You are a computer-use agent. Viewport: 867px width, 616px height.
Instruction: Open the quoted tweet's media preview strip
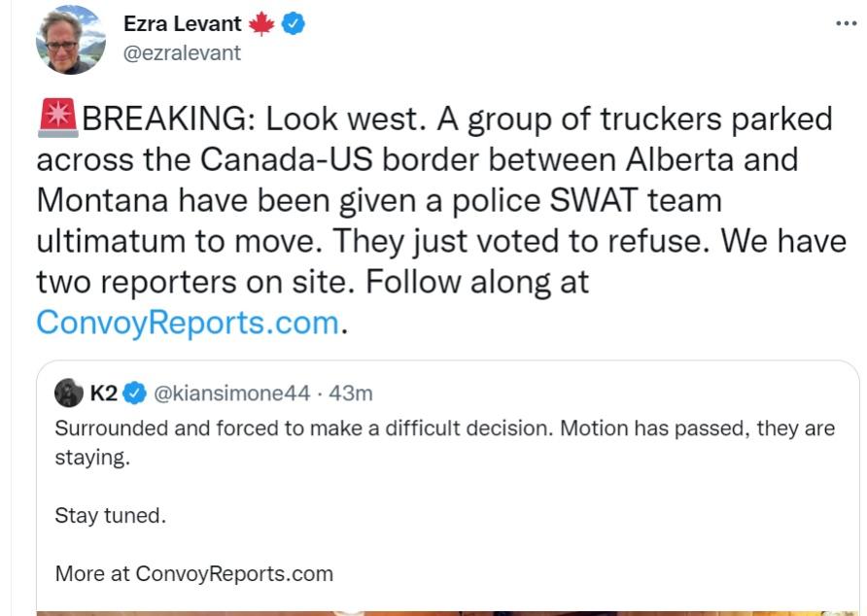click(447, 611)
